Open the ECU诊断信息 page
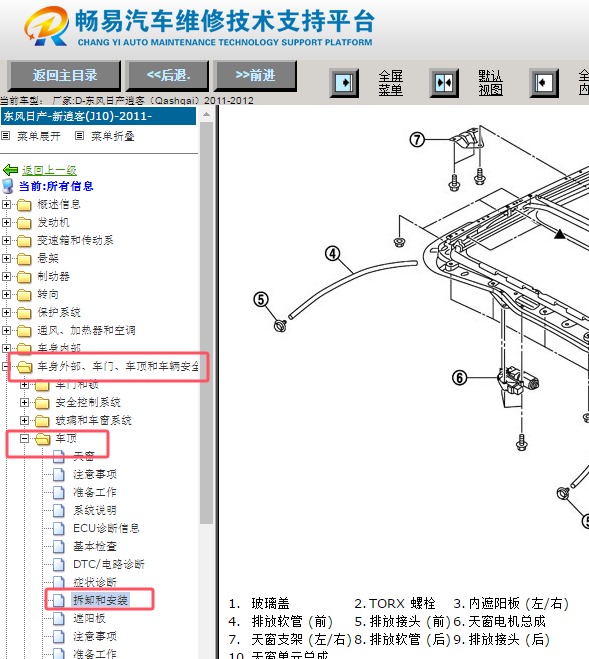 click(106, 528)
